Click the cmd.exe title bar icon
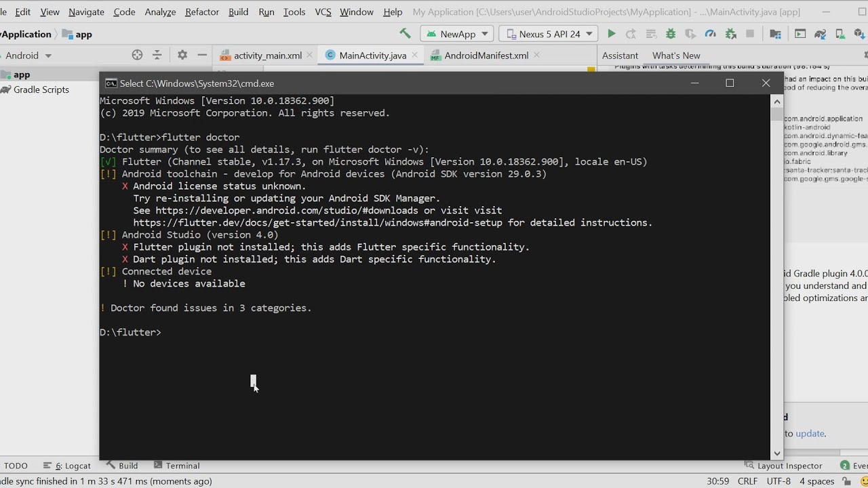Image resolution: width=868 pixels, height=488 pixels. (111, 83)
